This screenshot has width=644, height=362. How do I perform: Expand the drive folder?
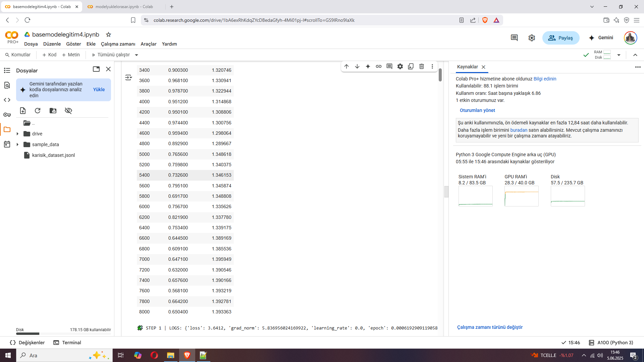coord(17,134)
